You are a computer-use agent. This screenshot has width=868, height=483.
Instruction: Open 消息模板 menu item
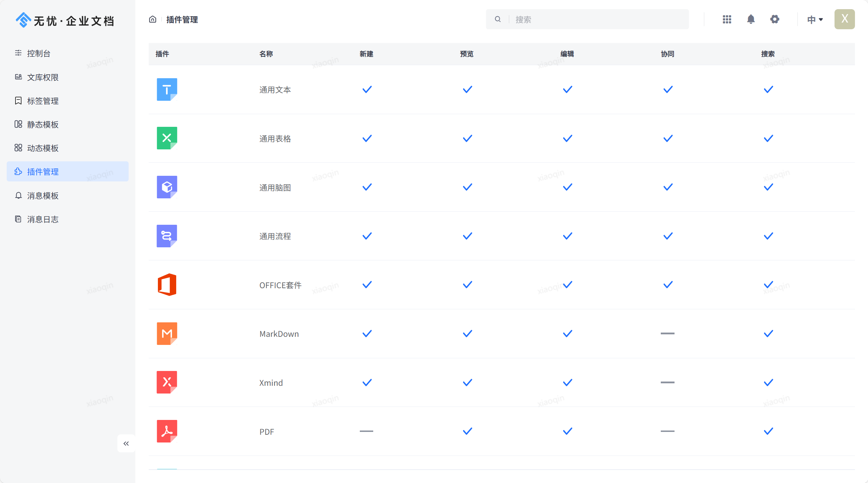click(x=68, y=196)
